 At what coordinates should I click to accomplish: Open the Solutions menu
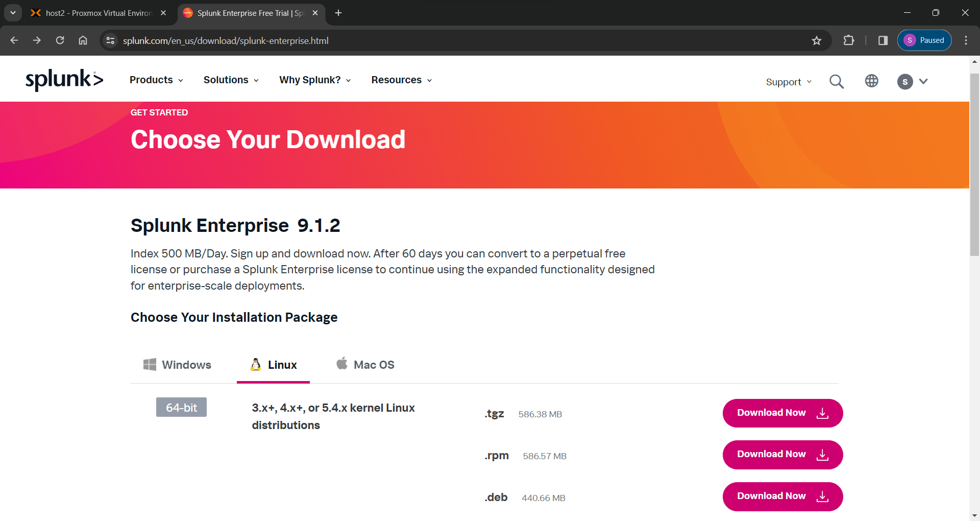tap(231, 80)
